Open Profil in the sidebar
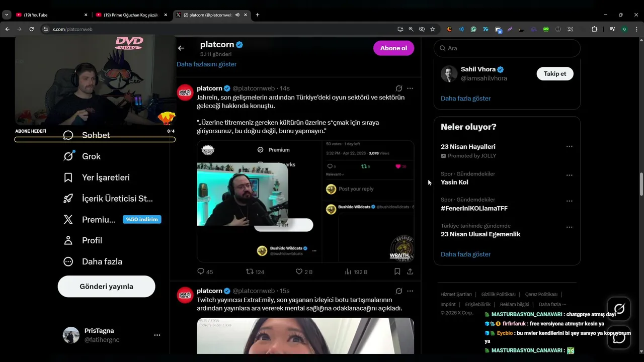This screenshot has height=362, width=644. coord(83,240)
